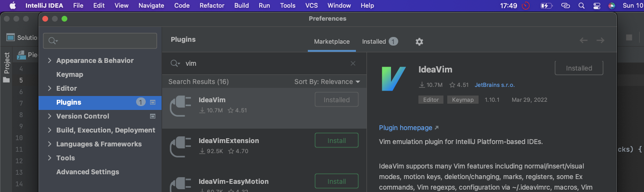Select Plugins in settings tree
Screen dimensions: 644x192
[100, 102]
